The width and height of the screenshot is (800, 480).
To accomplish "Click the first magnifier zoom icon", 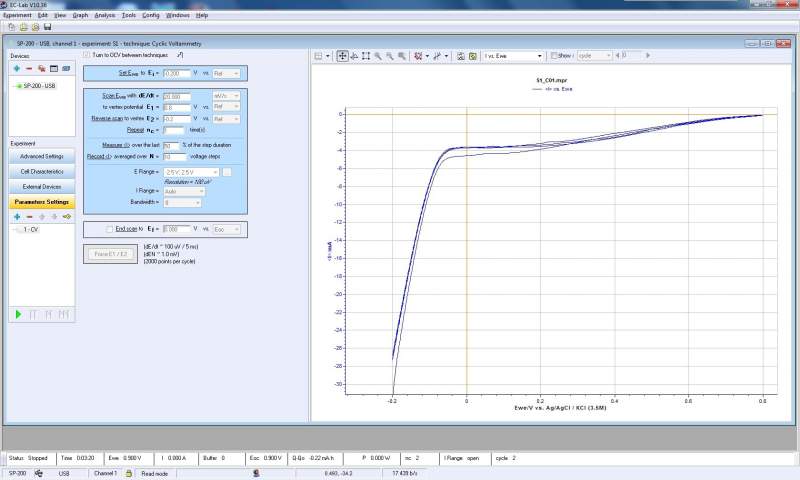I will click(378, 56).
